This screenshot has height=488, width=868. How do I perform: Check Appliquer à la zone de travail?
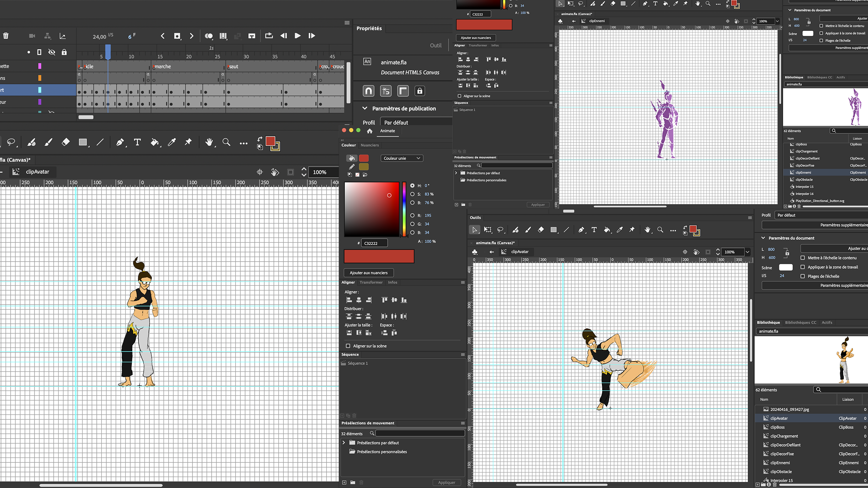[803, 267]
